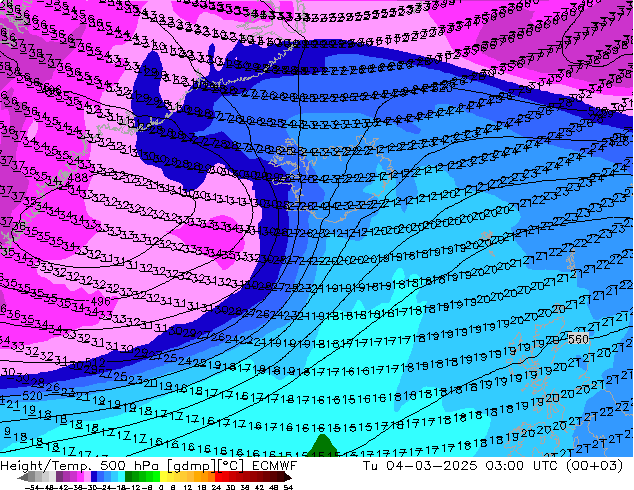This screenshot has width=634, height=490.
Task: Click the "496" height contour label
Action: (101, 301)
